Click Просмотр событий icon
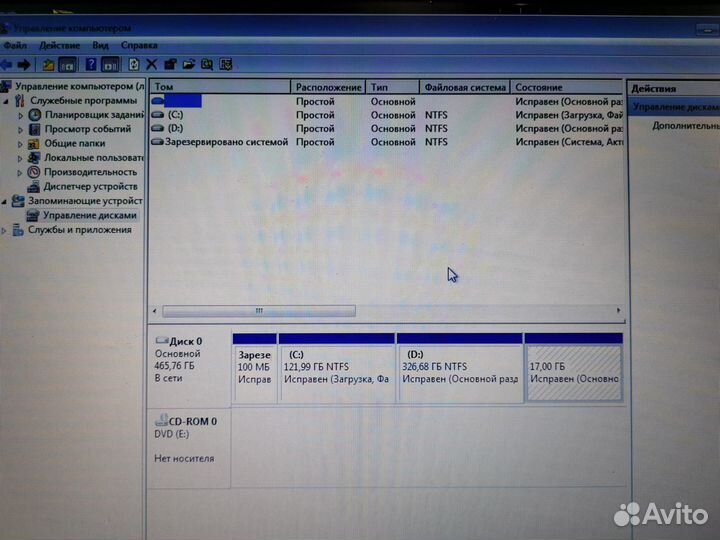Image resolution: width=720 pixels, height=540 pixels. coord(34,129)
